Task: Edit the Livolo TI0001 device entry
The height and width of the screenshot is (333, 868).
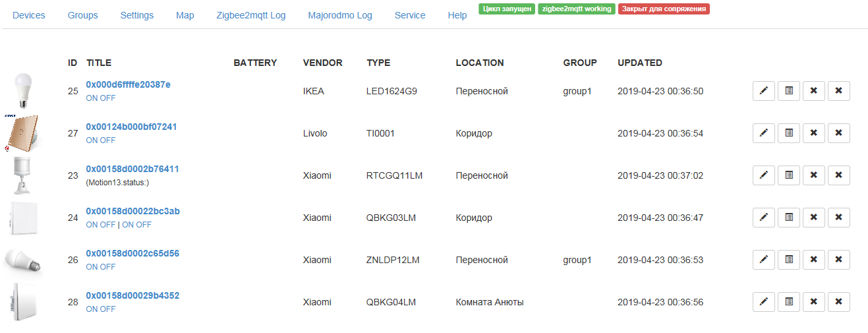Action: 763,133
